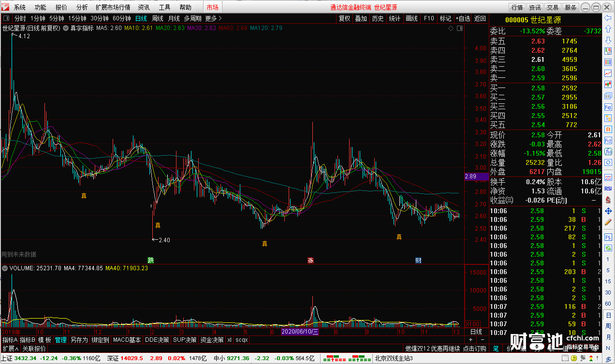Image resolution: width=615 pixels, height=364 pixels.
Task: Click the 返回 button
Action: 480,18
